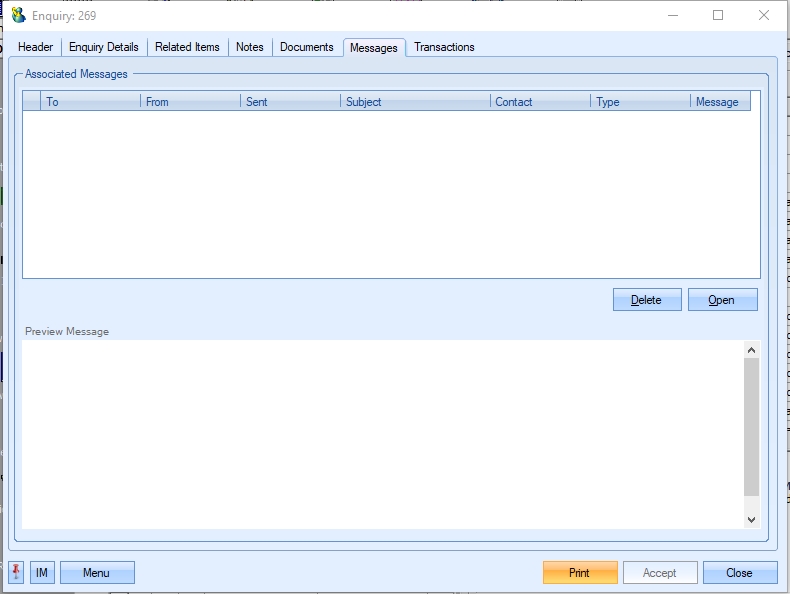The width and height of the screenshot is (790, 594).
Task: Click the orange Print button
Action: click(580, 573)
